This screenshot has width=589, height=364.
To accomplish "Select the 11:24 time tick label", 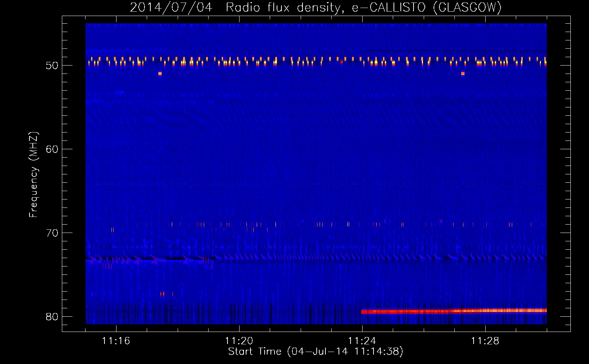I will (x=362, y=341).
